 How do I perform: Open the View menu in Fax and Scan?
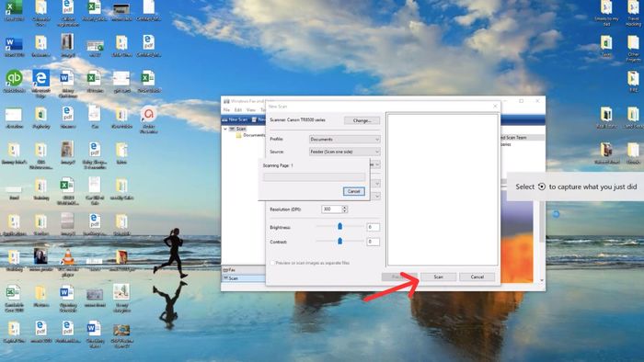(x=251, y=110)
